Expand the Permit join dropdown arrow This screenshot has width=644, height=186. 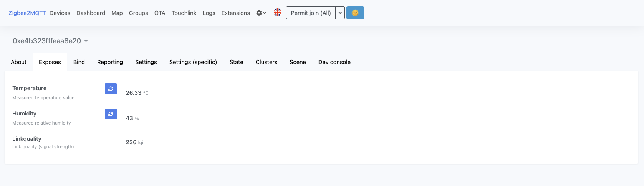pyautogui.click(x=340, y=13)
